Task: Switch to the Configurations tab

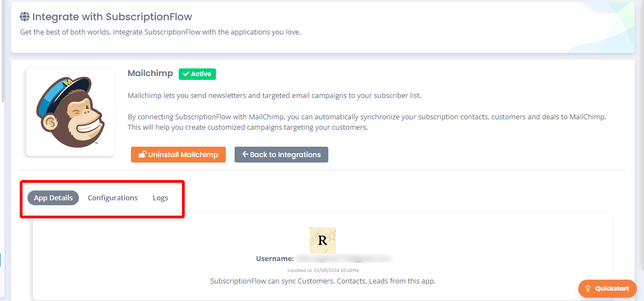Action: click(112, 198)
